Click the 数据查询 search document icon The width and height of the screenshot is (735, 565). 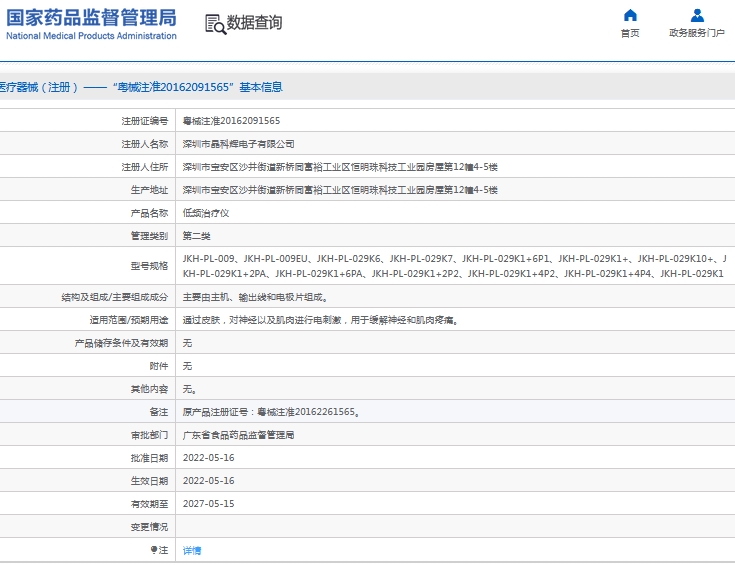[x=216, y=24]
